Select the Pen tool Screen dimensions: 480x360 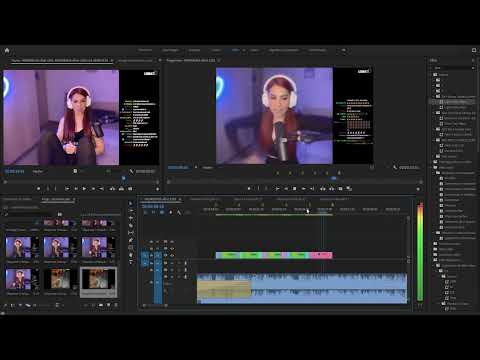tap(131, 240)
